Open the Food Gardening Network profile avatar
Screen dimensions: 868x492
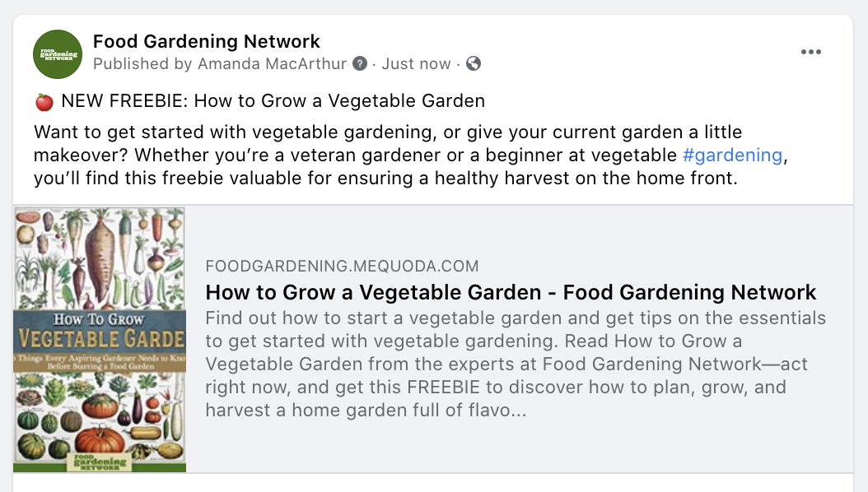tap(58, 53)
